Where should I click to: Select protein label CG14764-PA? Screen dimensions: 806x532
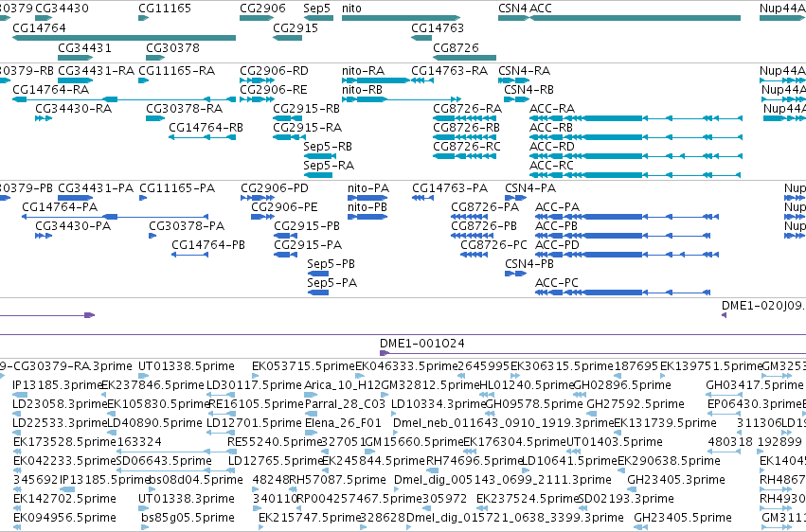coord(60,207)
